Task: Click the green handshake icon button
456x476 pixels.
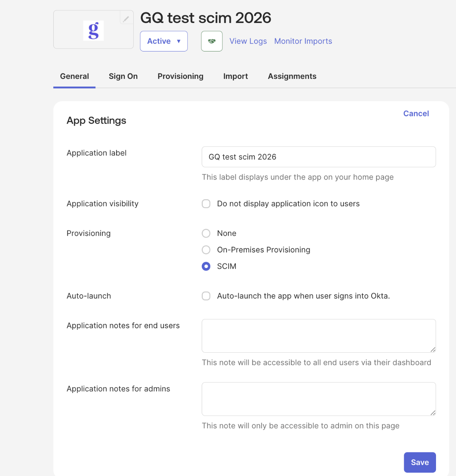Action: point(212,41)
